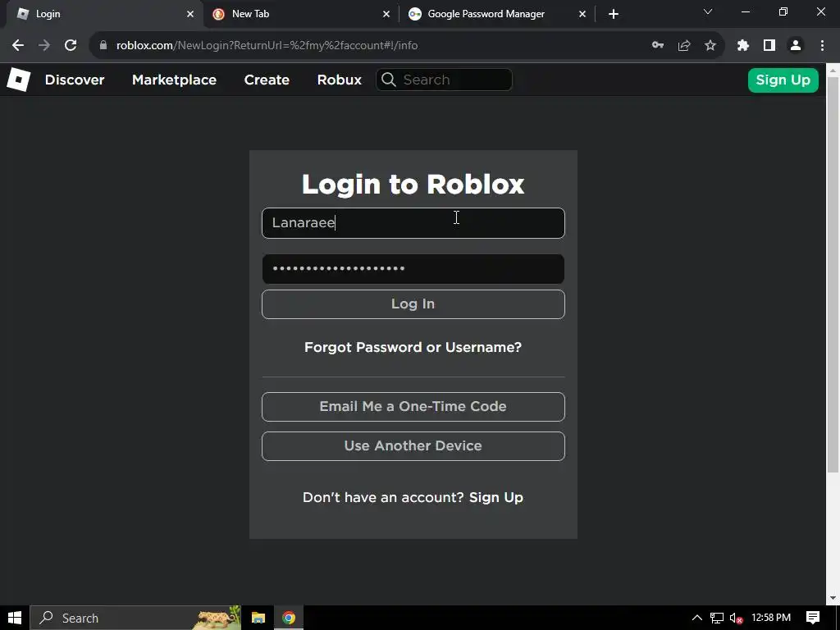
Task: Switch to the New Tab tab
Action: click(300, 14)
